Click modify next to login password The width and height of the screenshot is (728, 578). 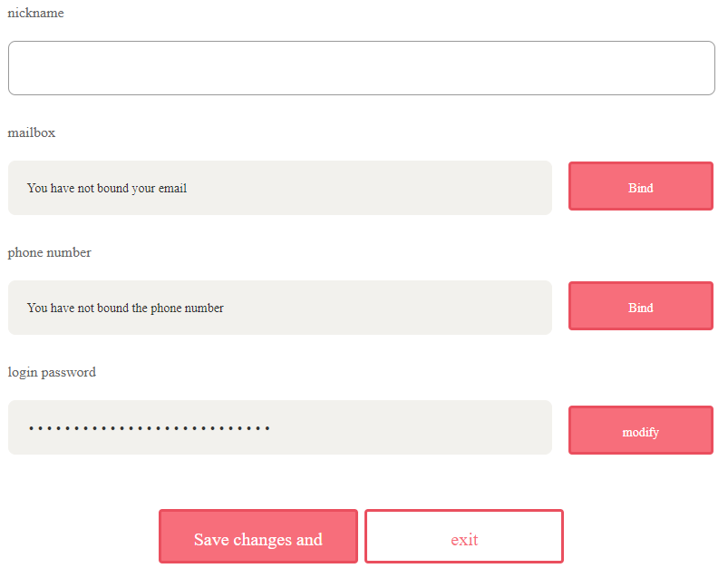tap(640, 430)
